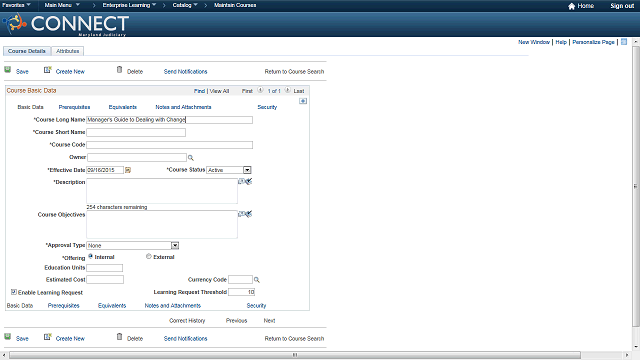
Task: Expand the Favorites menu
Action: pos(16,5)
